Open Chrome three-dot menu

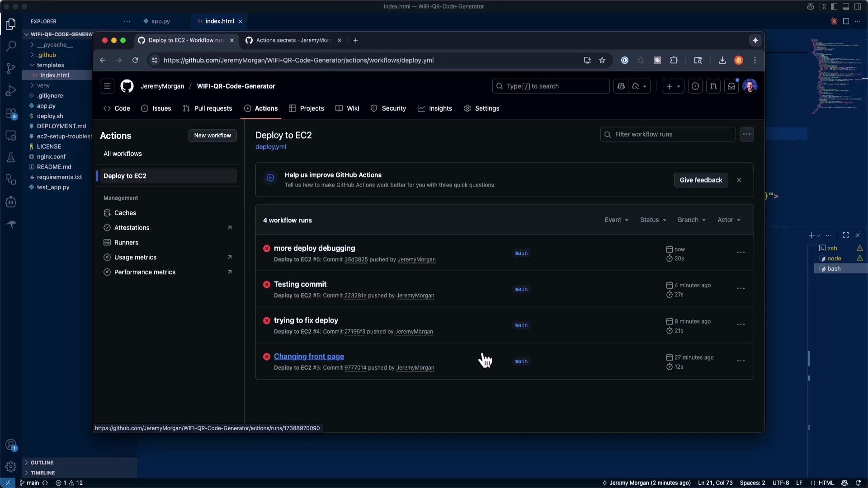pos(755,60)
